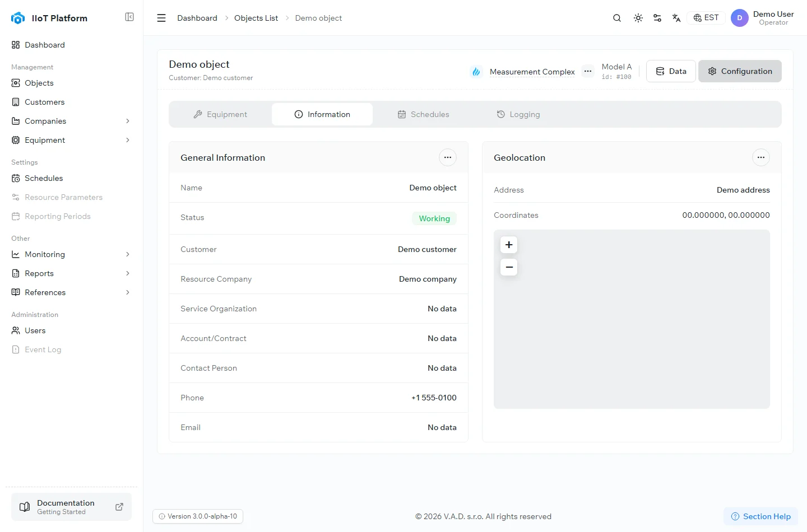Click the geolocation map area
The image size is (807, 532).
[632, 319]
